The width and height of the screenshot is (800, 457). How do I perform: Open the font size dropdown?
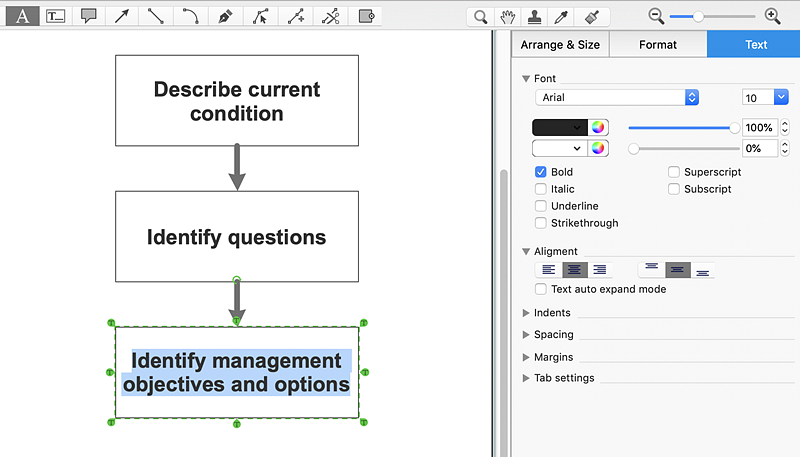point(765,97)
